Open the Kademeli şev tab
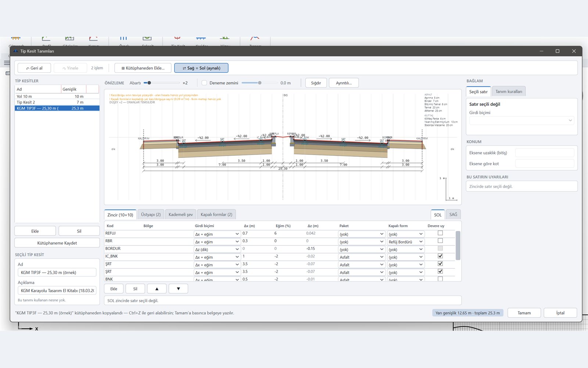The width and height of the screenshot is (588, 368). click(x=180, y=215)
